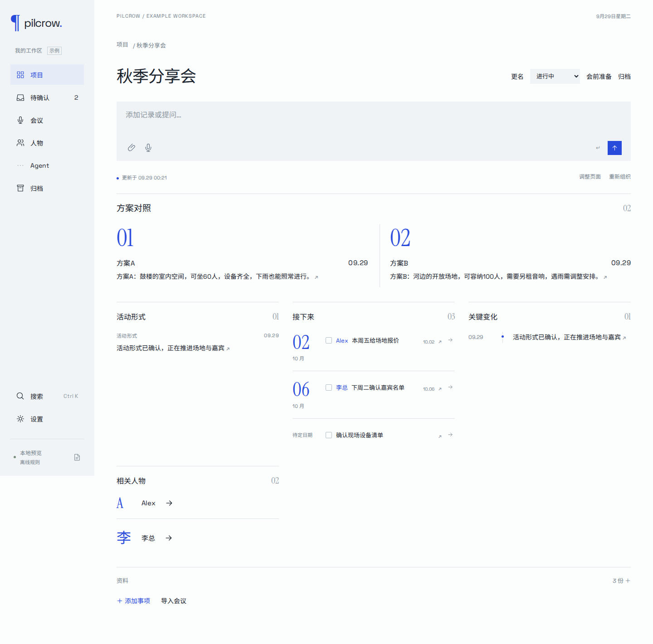Viewport: 653px width, 644px height.
Task: Open 搜索 in the sidebar
Action: pos(47,396)
